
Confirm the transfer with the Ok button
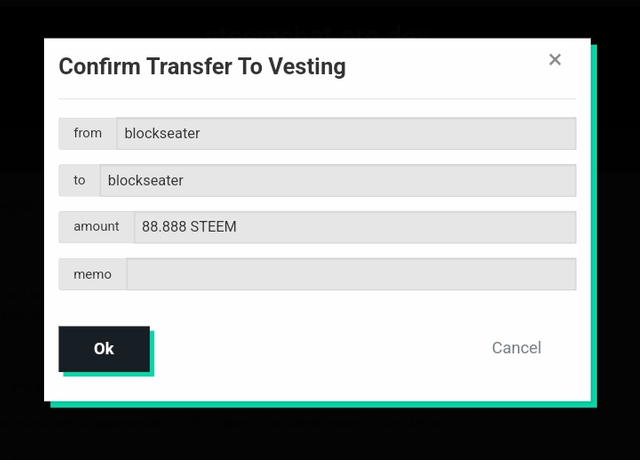click(x=104, y=349)
